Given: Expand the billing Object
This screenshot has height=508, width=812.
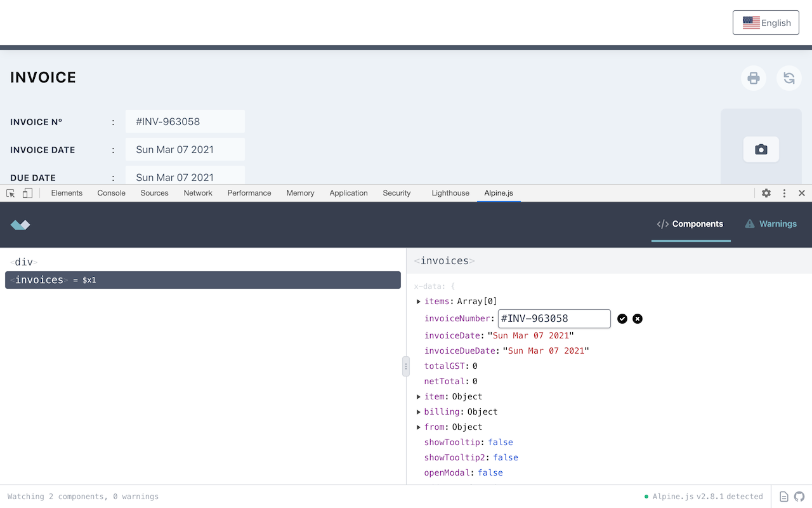Looking at the screenshot, I should tap(418, 411).
